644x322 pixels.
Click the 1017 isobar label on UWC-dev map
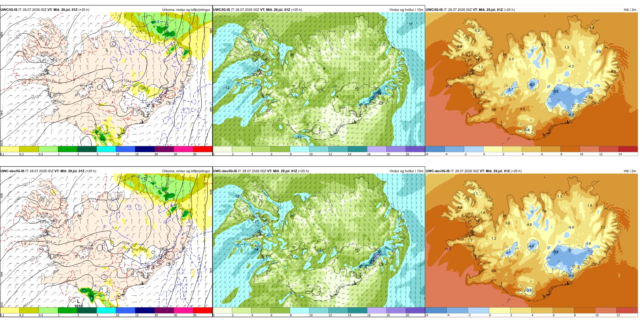pyautogui.click(x=26, y=184)
